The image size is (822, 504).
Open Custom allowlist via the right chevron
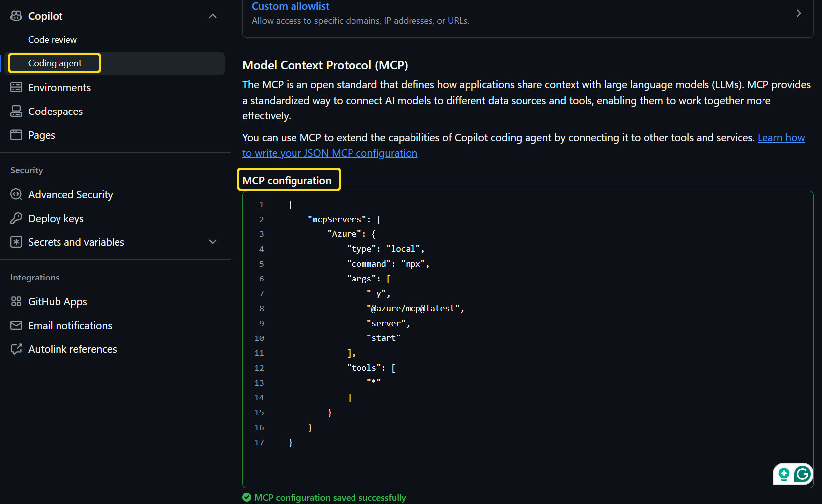799,13
